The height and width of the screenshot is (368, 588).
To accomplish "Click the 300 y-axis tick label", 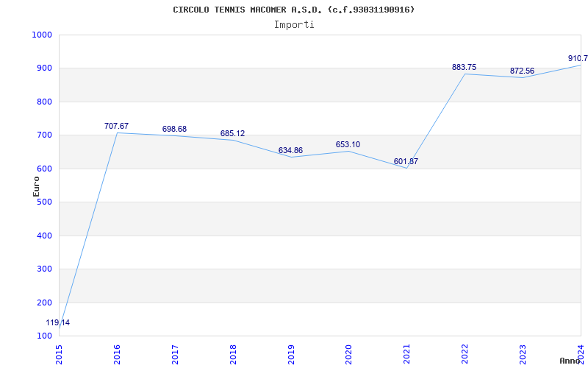I will coord(44,269).
